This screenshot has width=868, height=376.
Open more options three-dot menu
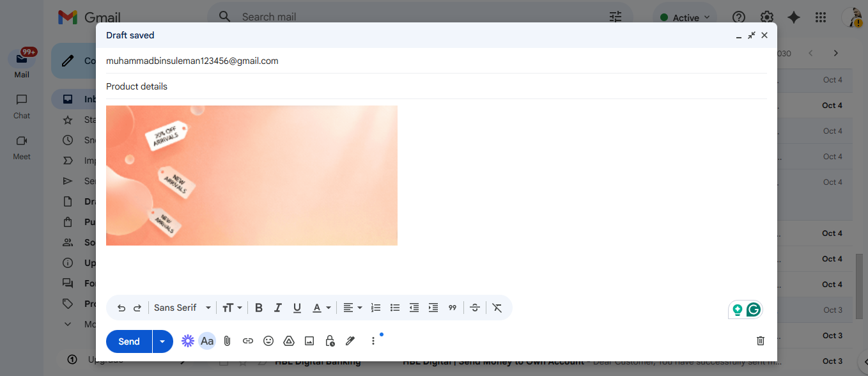click(373, 341)
